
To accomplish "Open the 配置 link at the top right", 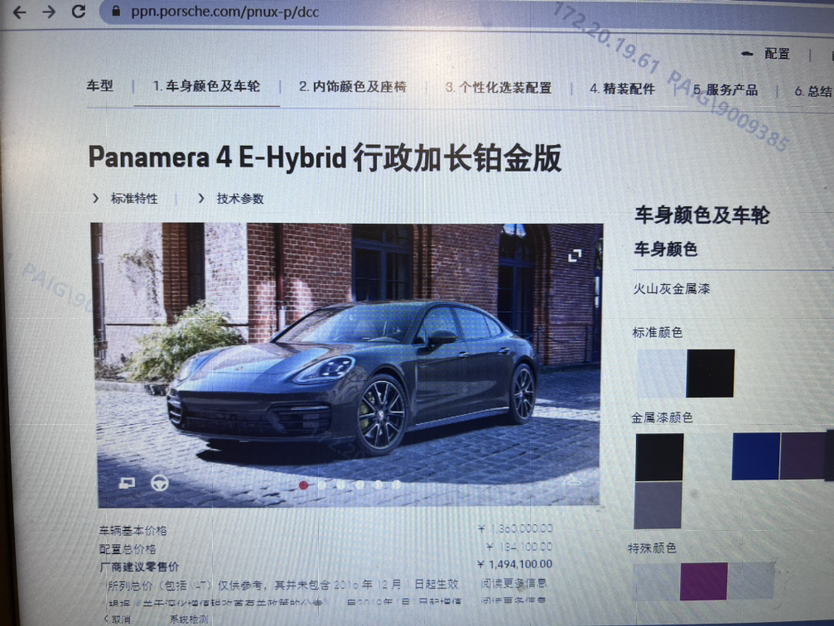I will pyautogui.click(x=777, y=54).
